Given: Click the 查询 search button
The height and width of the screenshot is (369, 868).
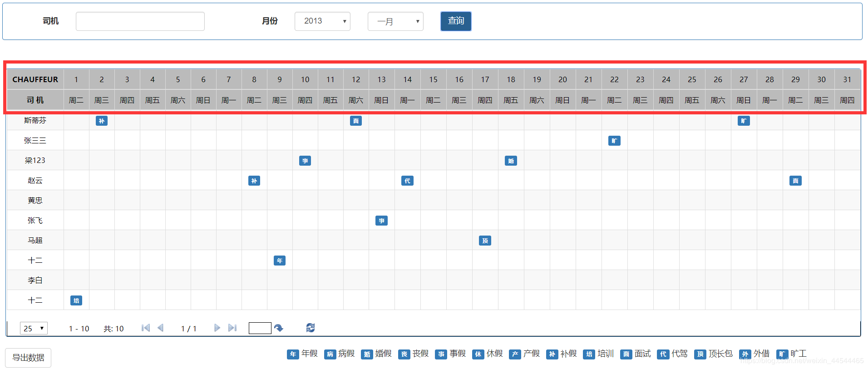Looking at the screenshot, I should [456, 21].
